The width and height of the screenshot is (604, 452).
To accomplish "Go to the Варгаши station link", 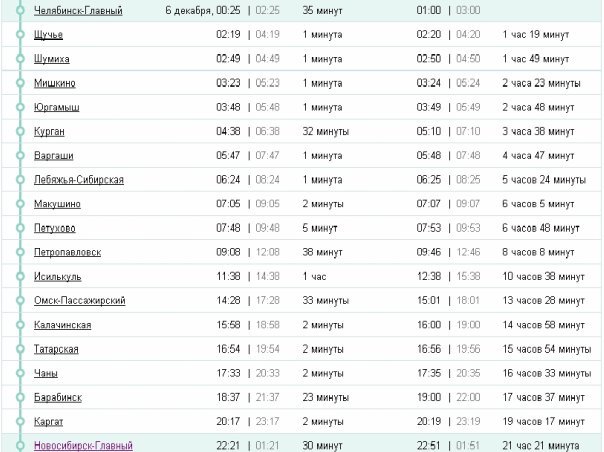I will tap(53, 155).
